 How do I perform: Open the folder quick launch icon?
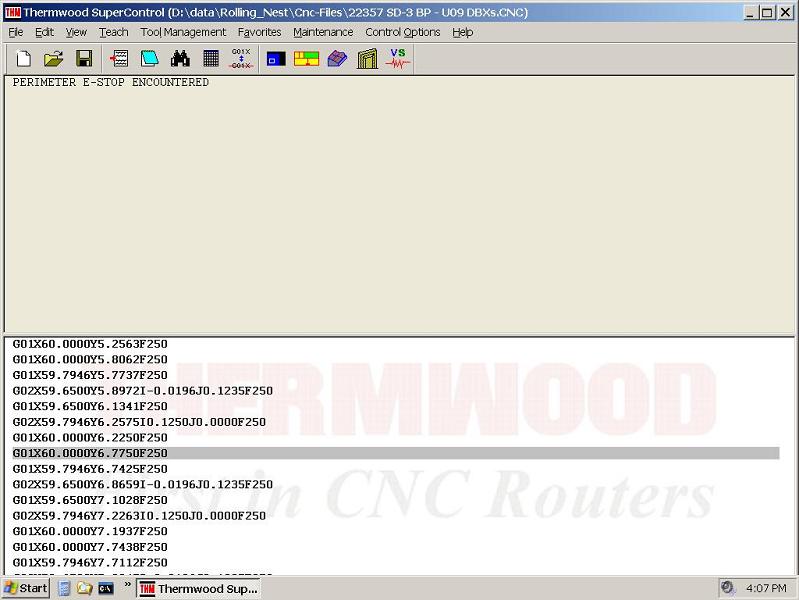tap(85, 588)
